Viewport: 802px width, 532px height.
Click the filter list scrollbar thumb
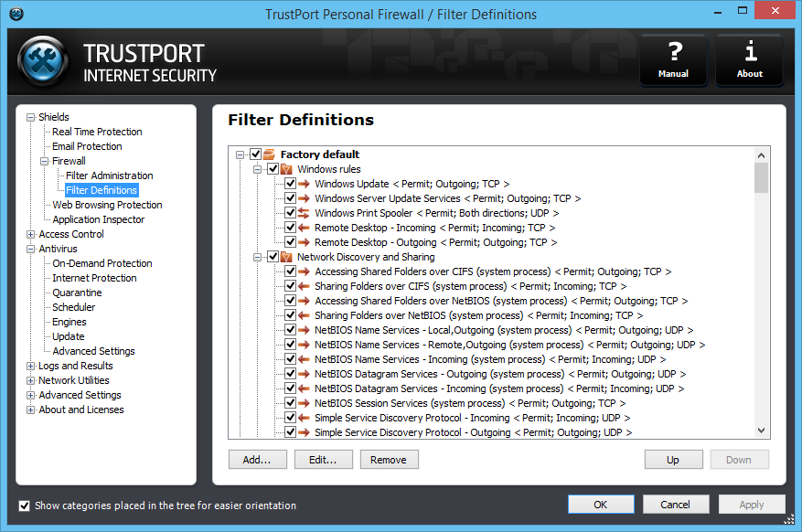point(761,177)
